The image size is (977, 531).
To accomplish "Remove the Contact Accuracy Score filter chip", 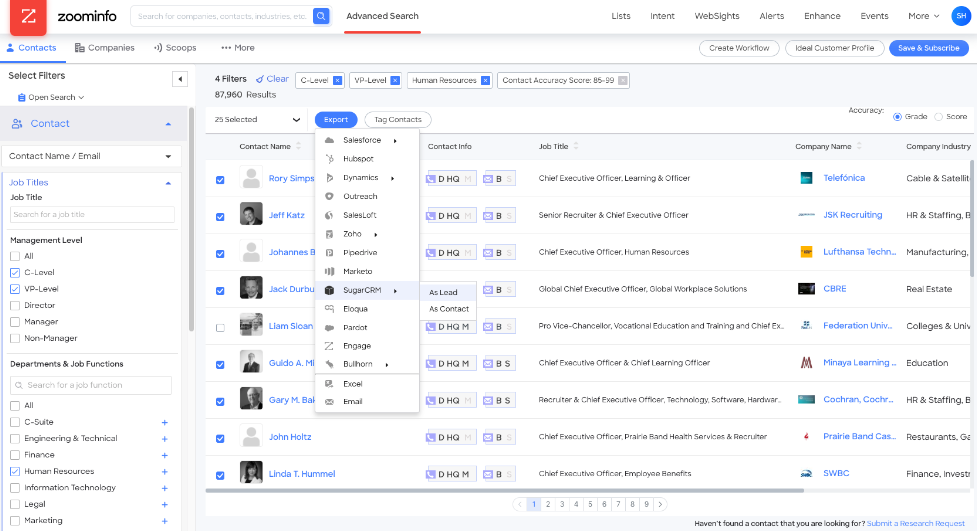I will point(622,80).
